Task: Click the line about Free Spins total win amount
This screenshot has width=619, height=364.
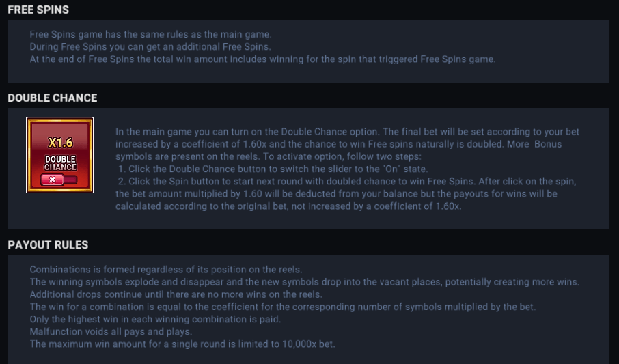Action: click(x=262, y=59)
